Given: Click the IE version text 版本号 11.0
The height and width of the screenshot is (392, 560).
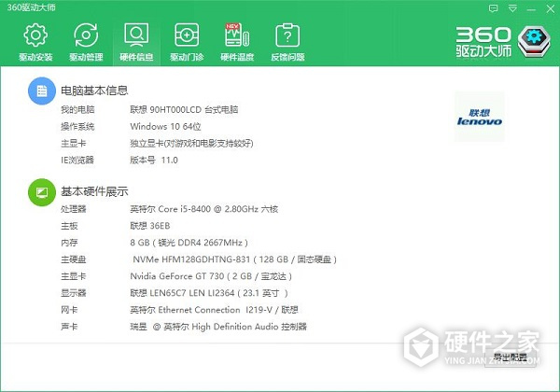Looking at the screenshot, I should coord(154,160).
